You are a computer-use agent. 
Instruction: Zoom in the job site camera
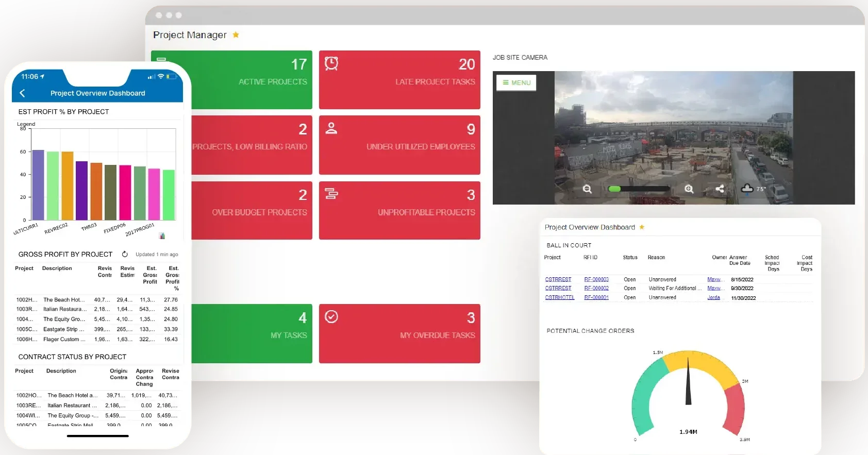point(689,189)
